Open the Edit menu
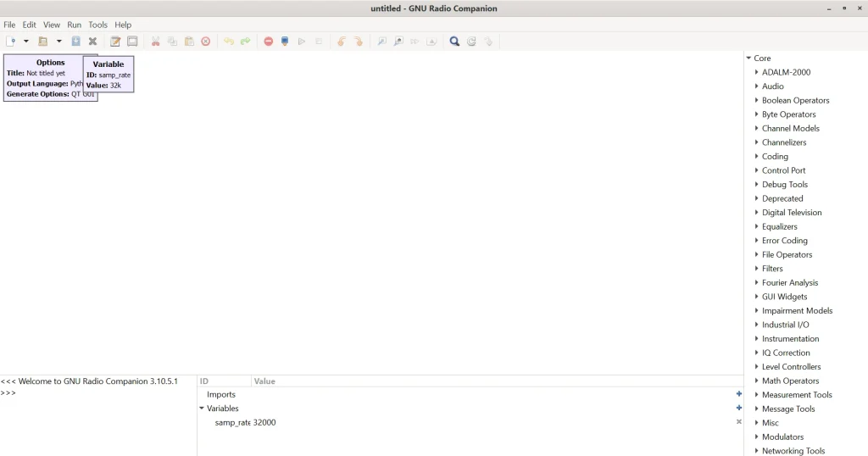 [30, 25]
